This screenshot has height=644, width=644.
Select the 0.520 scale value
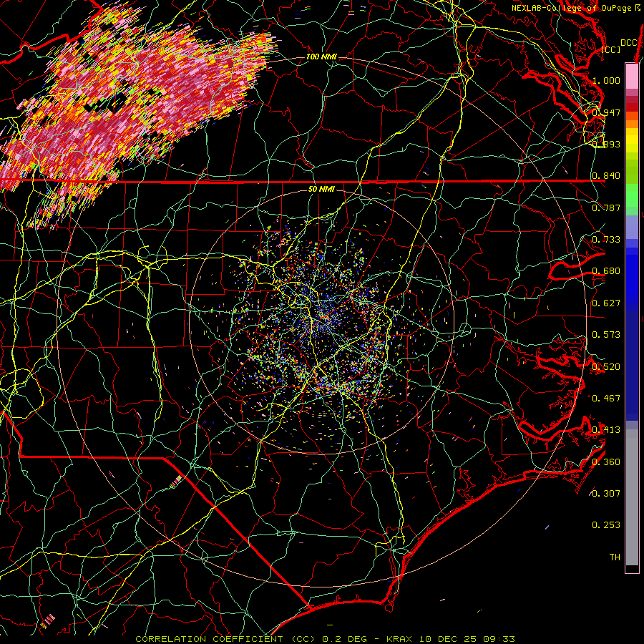point(606,367)
